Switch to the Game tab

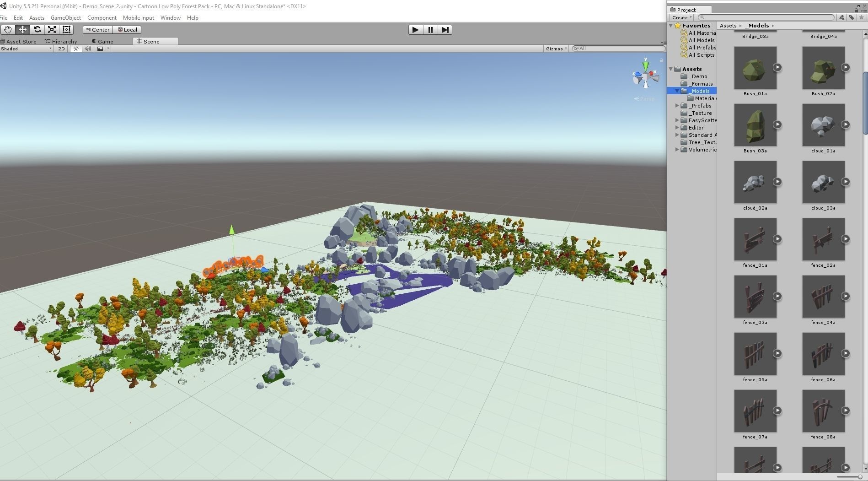point(103,41)
